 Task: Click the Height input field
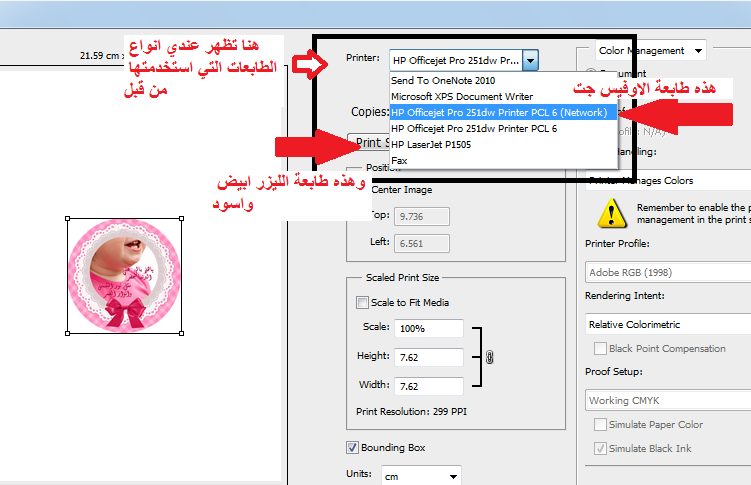[429, 357]
